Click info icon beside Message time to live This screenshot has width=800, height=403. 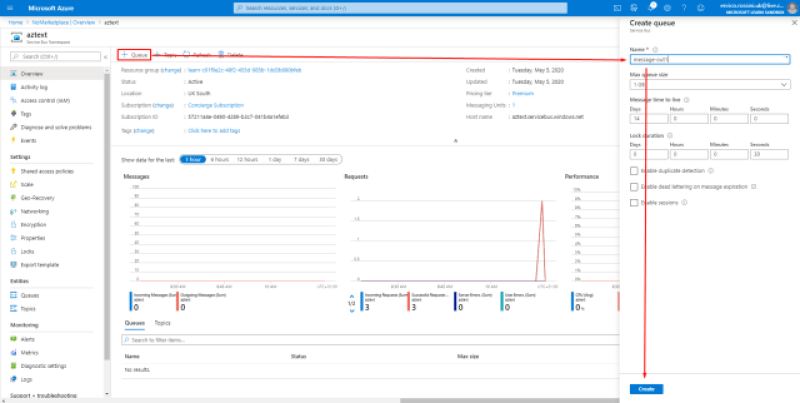click(686, 100)
